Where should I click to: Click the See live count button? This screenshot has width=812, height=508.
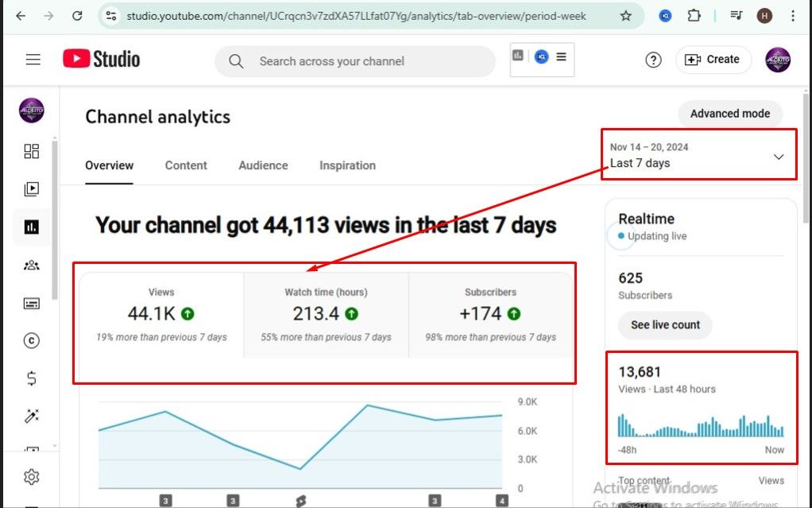click(x=665, y=325)
